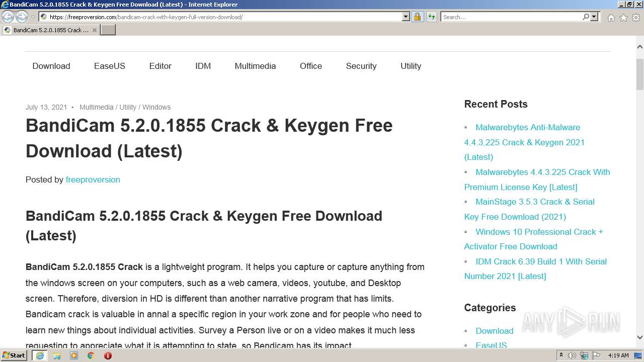Open recent pages dropdown beside Forward button
The width and height of the screenshot is (644, 362).
(33, 17)
